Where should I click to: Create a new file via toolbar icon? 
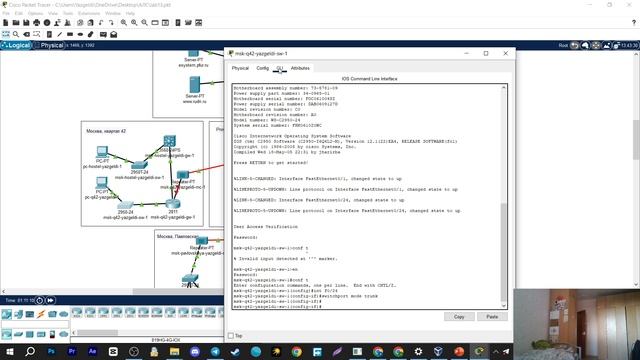(x=5, y=23)
